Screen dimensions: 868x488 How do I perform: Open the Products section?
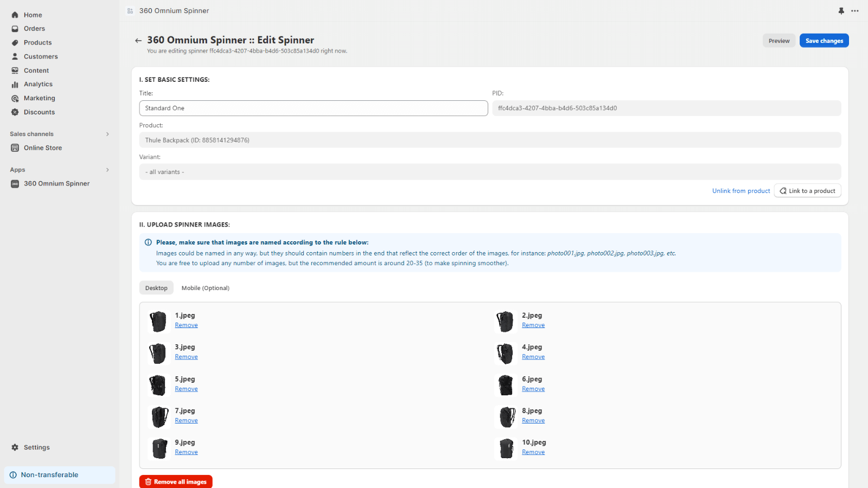(x=15, y=42)
